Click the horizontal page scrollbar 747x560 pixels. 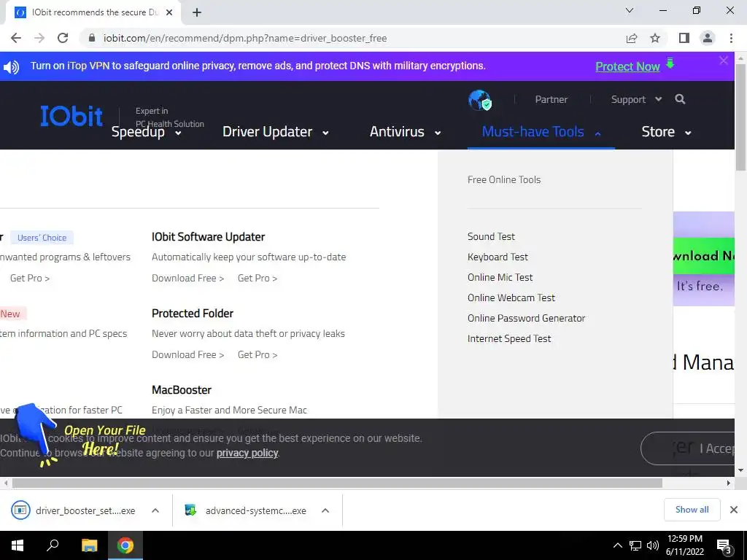337,483
